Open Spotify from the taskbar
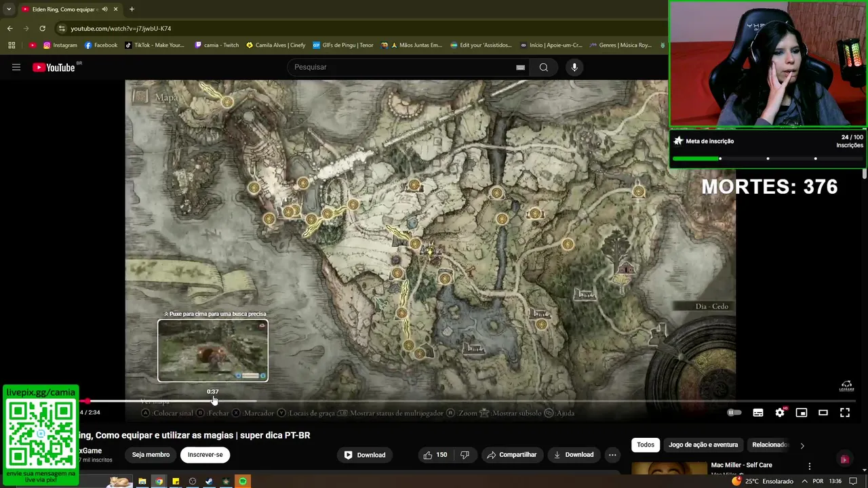 point(243,481)
